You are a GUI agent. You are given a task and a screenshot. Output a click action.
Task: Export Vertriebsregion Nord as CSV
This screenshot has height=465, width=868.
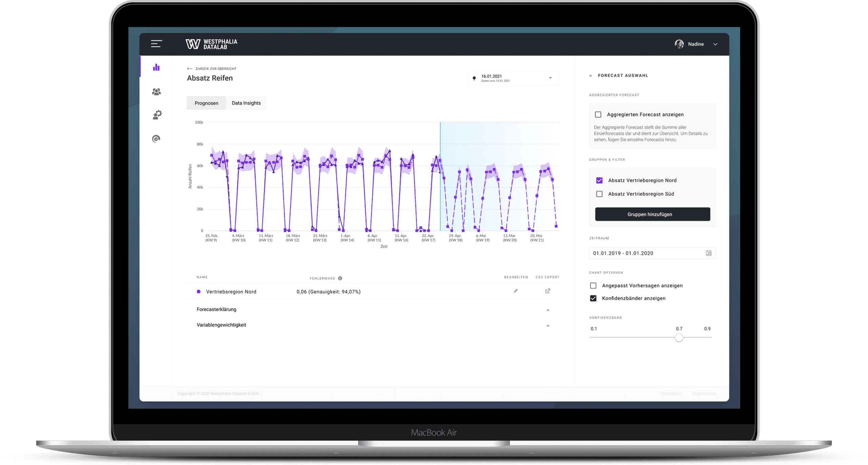point(548,291)
